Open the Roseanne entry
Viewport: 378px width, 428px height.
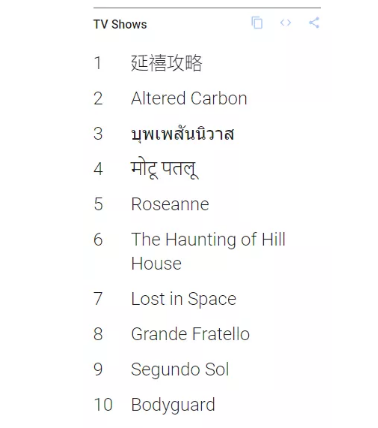pos(170,204)
